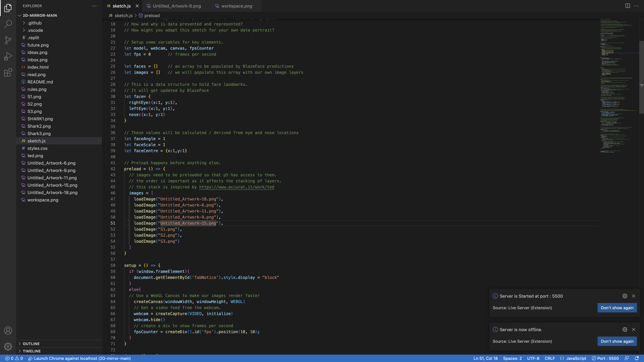The image size is (644, 362).
Task: Open the Manage gear in activity bar
Action: coord(8,347)
